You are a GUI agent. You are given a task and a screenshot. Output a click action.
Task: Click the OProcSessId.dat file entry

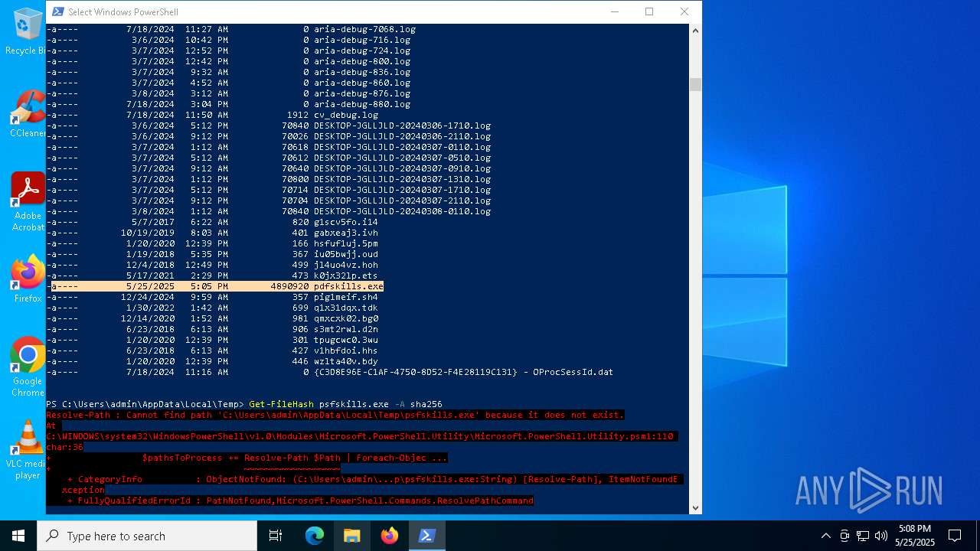click(463, 372)
